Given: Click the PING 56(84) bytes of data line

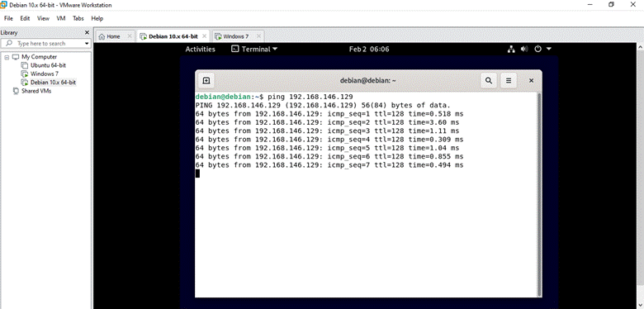Looking at the screenshot, I should (323, 105).
